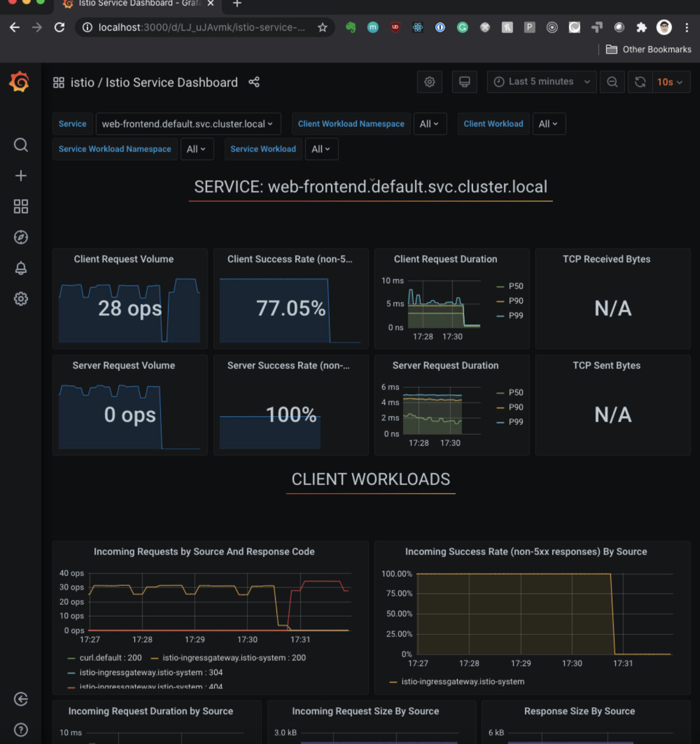
Task: Open the browser Extensions puzzle icon
Action: 641,27
